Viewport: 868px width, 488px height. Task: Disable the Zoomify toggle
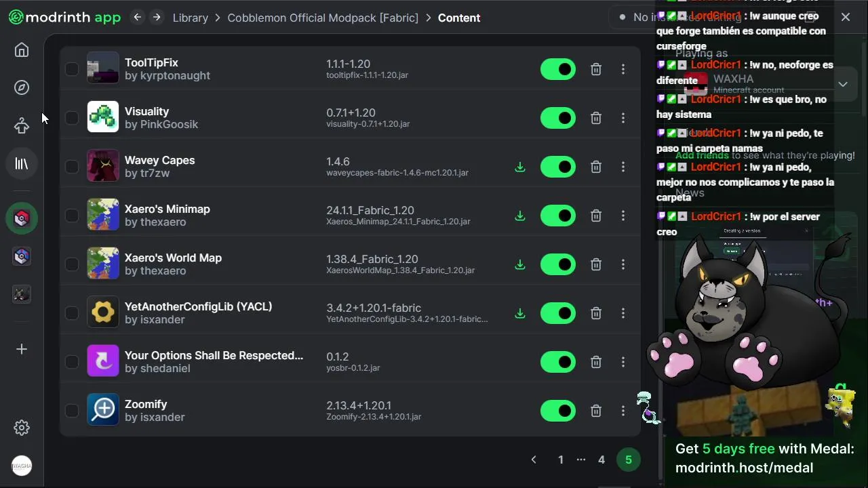pyautogui.click(x=558, y=411)
